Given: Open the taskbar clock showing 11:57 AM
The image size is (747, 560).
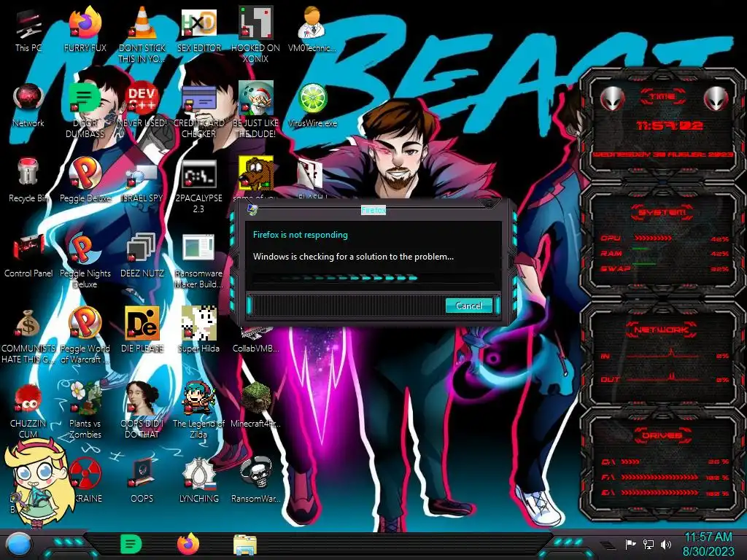Looking at the screenshot, I should click(x=708, y=544).
